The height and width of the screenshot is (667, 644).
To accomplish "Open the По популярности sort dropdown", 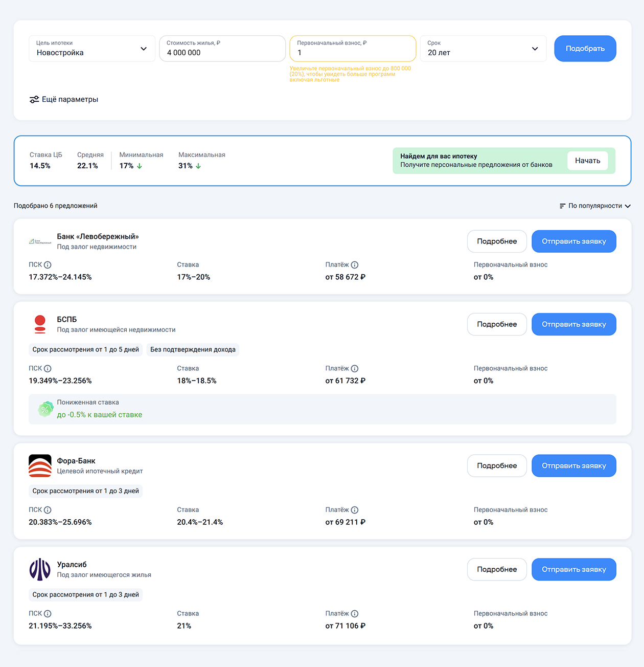I will pyautogui.click(x=595, y=206).
